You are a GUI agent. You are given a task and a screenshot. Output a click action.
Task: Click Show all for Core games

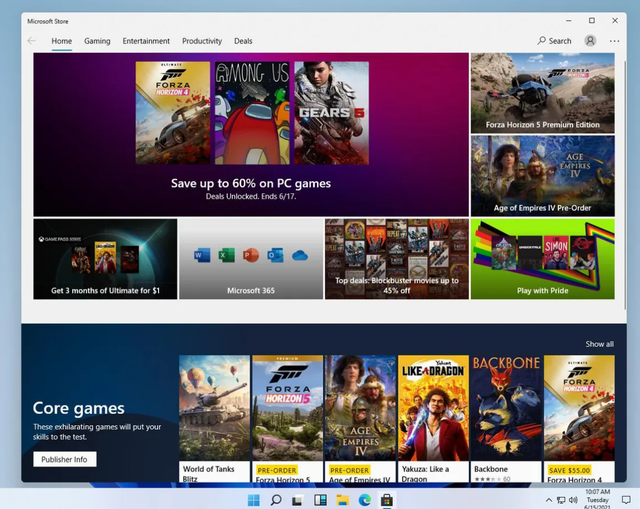click(x=599, y=344)
